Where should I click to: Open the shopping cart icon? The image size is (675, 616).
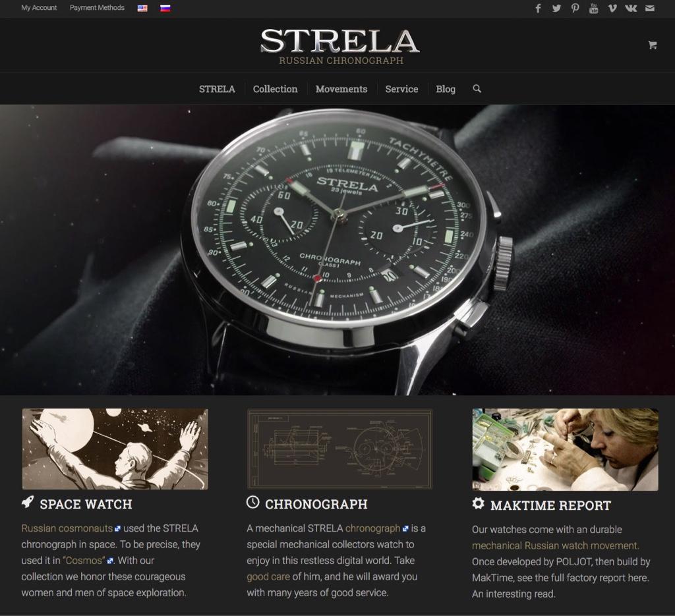tap(653, 45)
